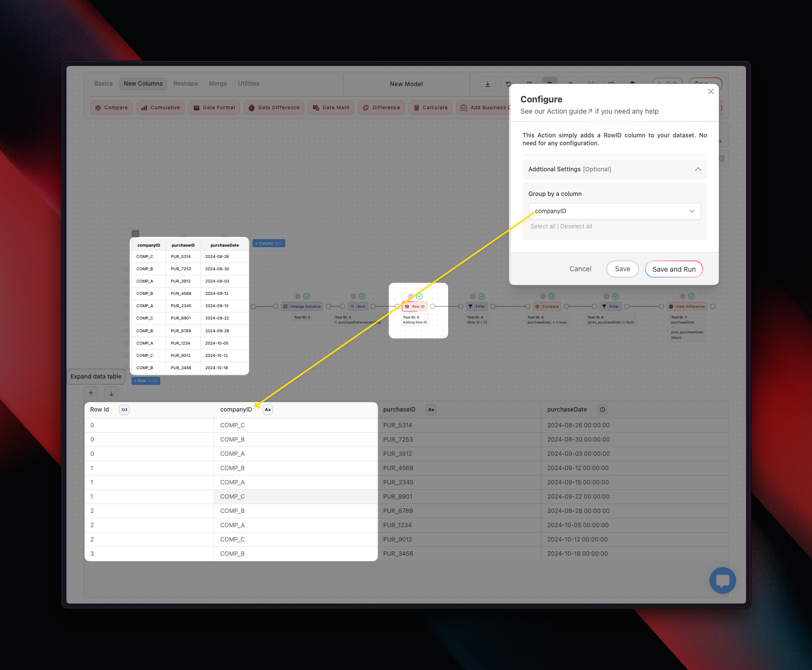812x670 pixels.
Task: Click the Aa type badge beside purchaseID header
Action: [431, 410]
